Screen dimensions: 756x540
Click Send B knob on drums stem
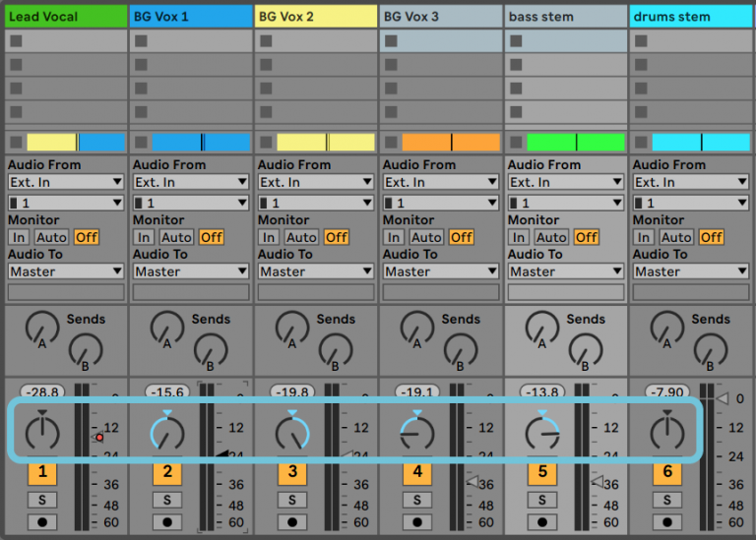point(711,352)
